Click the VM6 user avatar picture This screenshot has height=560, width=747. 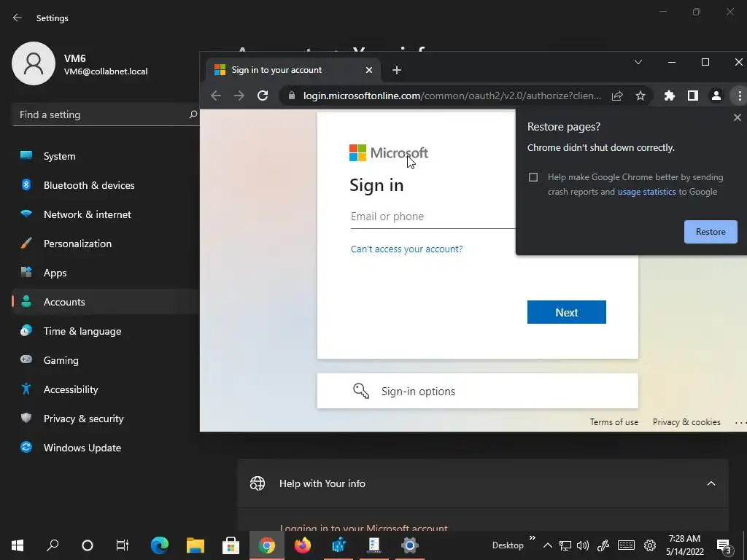(34, 63)
